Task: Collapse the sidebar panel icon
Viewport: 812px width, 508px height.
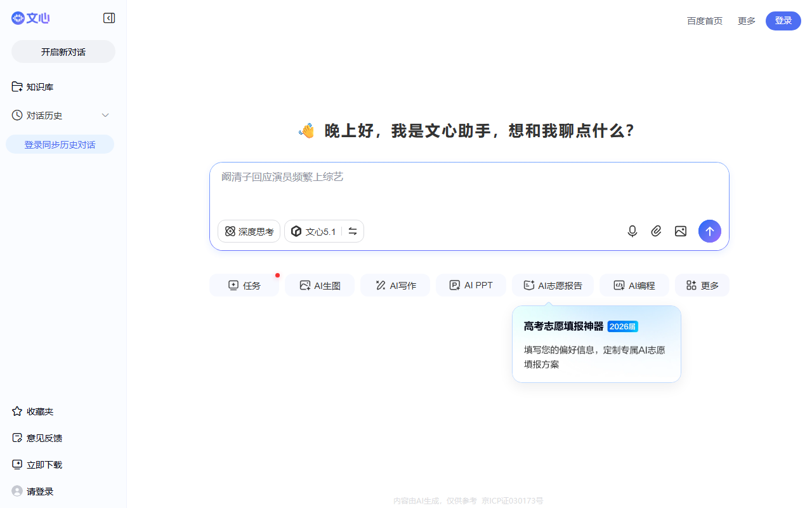Action: 109,18
